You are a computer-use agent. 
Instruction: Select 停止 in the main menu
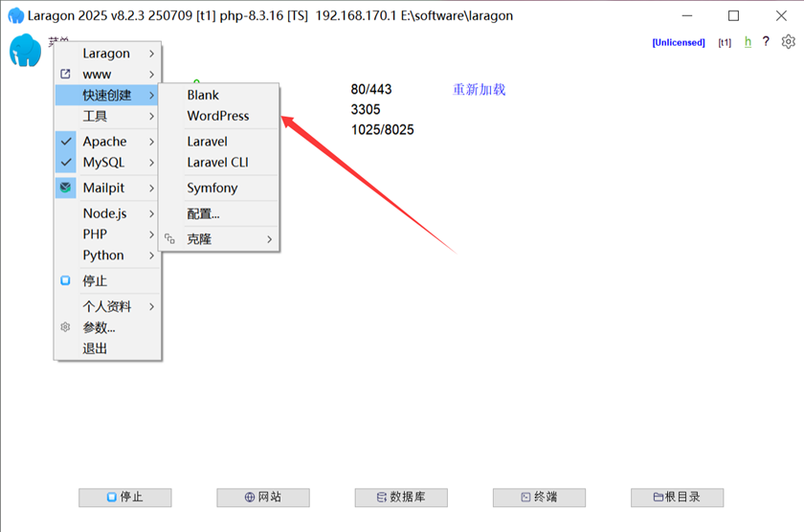[x=107, y=281]
